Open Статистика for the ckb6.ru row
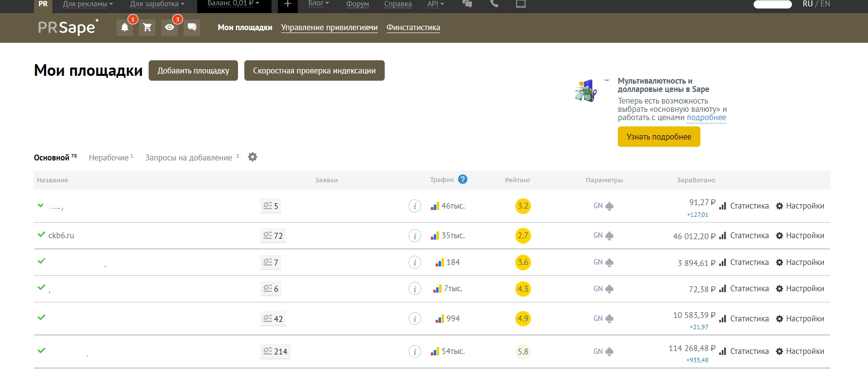Image resolution: width=868 pixels, height=369 pixels. point(744,236)
